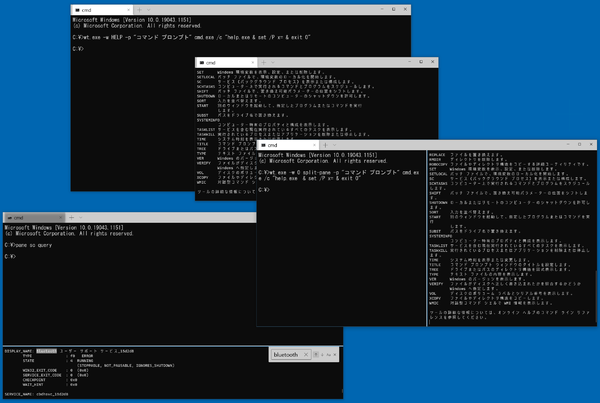Add a new tab in the help-list terminal window
The width and height of the screenshot is (600, 403).
263,62
